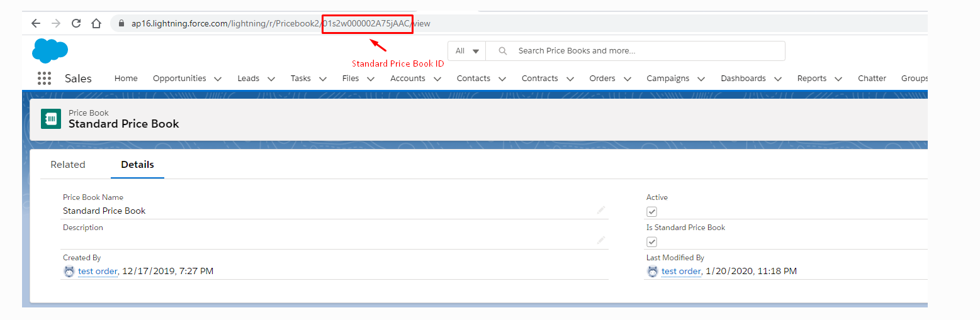Expand the Contracts nav chevron

[570, 79]
